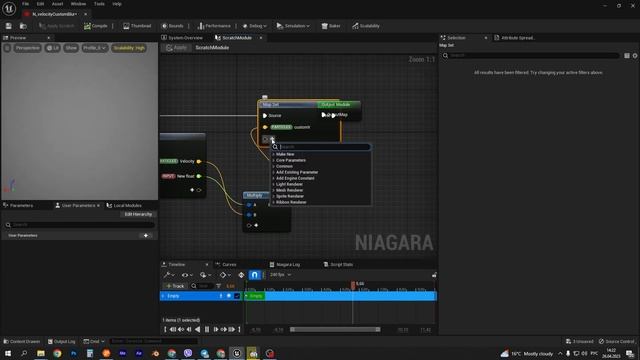
Task: Open the Help menu
Action: pos(117,4)
